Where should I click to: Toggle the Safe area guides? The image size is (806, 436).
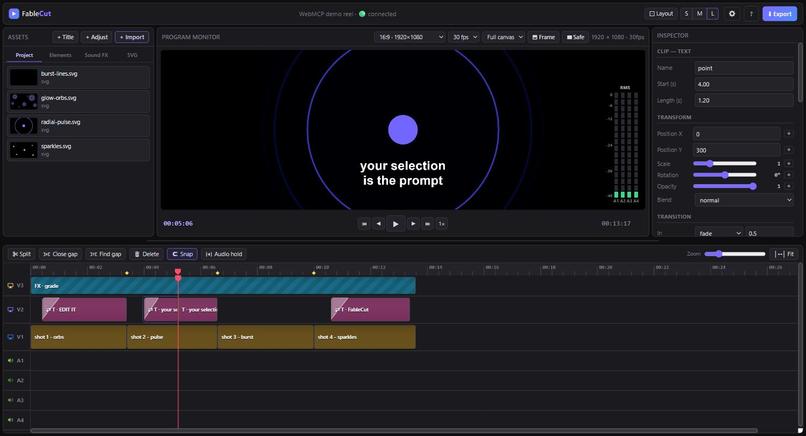pyautogui.click(x=575, y=37)
